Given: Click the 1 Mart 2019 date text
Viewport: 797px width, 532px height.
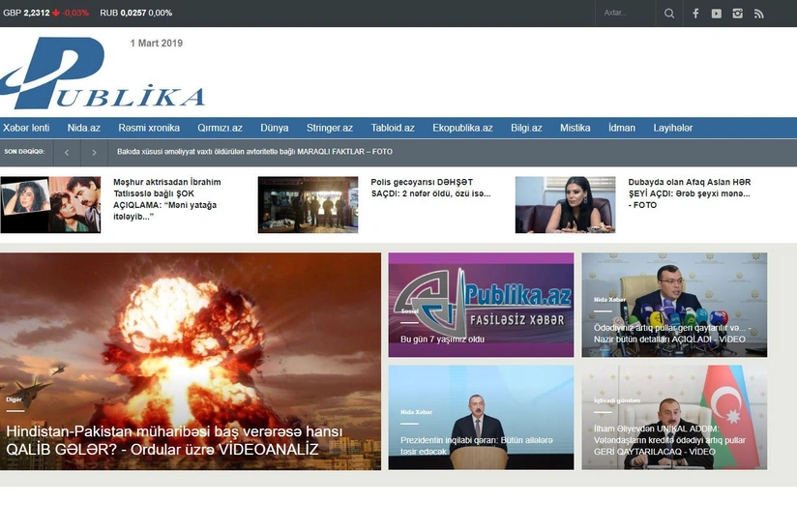Looking at the screenshot, I should (156, 44).
